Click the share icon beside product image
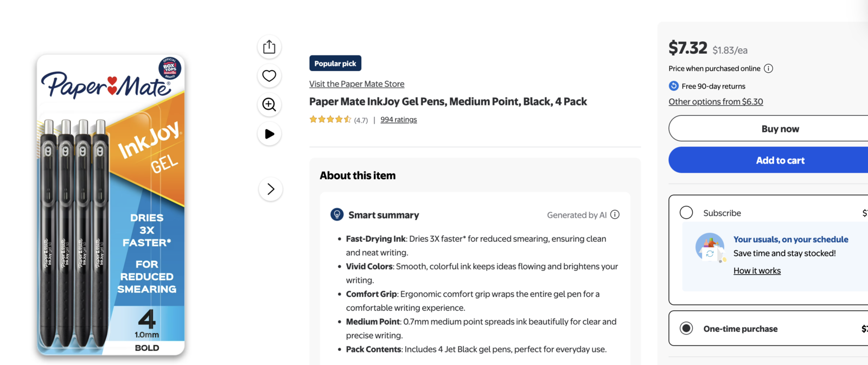 tap(269, 47)
